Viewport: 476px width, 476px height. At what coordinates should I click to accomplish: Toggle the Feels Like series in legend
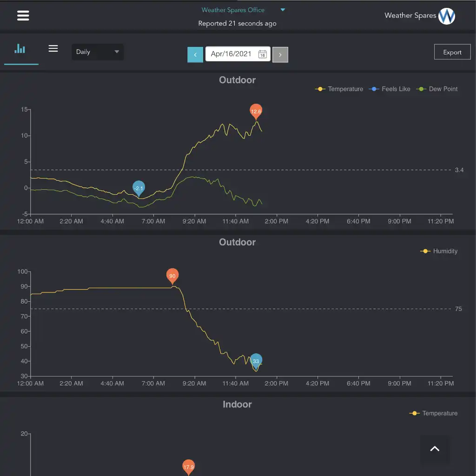coord(390,89)
